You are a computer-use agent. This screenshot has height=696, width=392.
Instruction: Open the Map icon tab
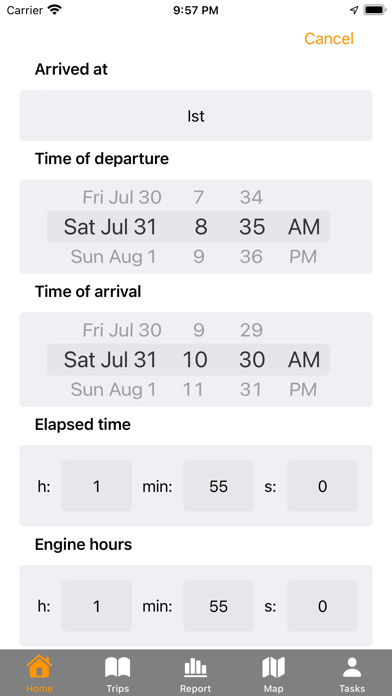273,667
